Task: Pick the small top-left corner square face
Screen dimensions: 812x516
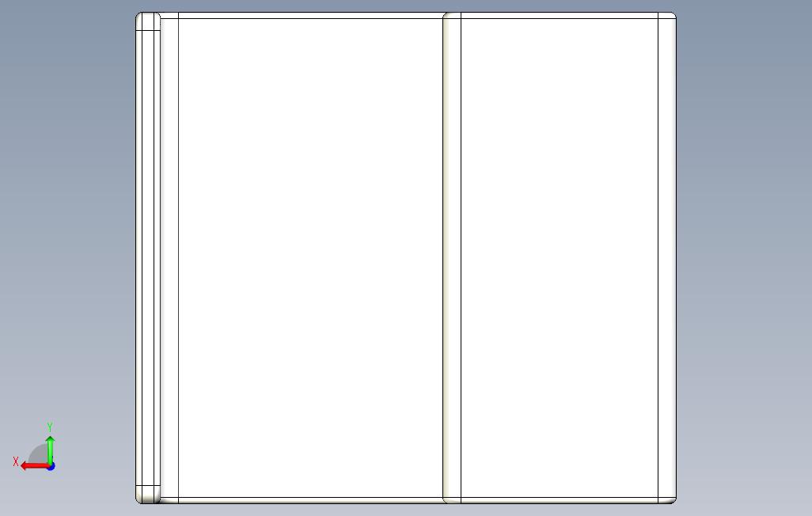Action: tap(147, 21)
